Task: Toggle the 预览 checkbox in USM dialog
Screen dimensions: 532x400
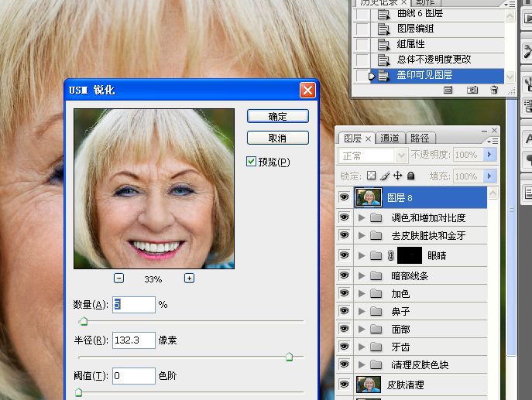Action: [x=251, y=162]
